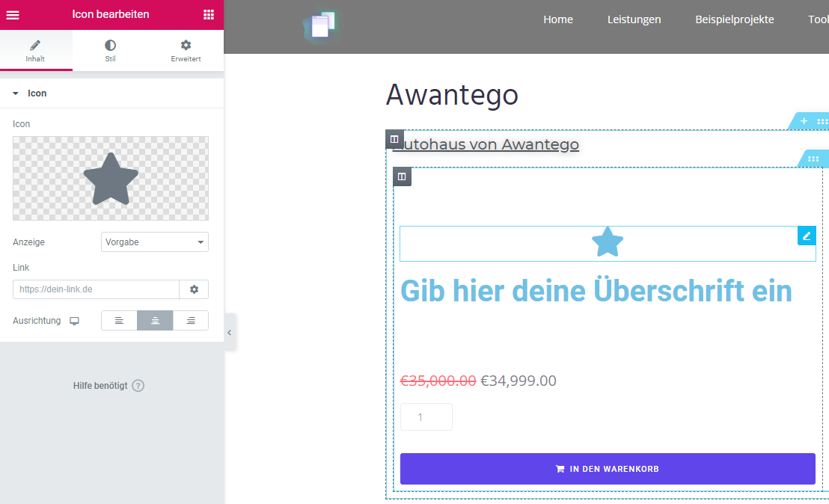Open the Elementor hamburger menu

click(13, 14)
